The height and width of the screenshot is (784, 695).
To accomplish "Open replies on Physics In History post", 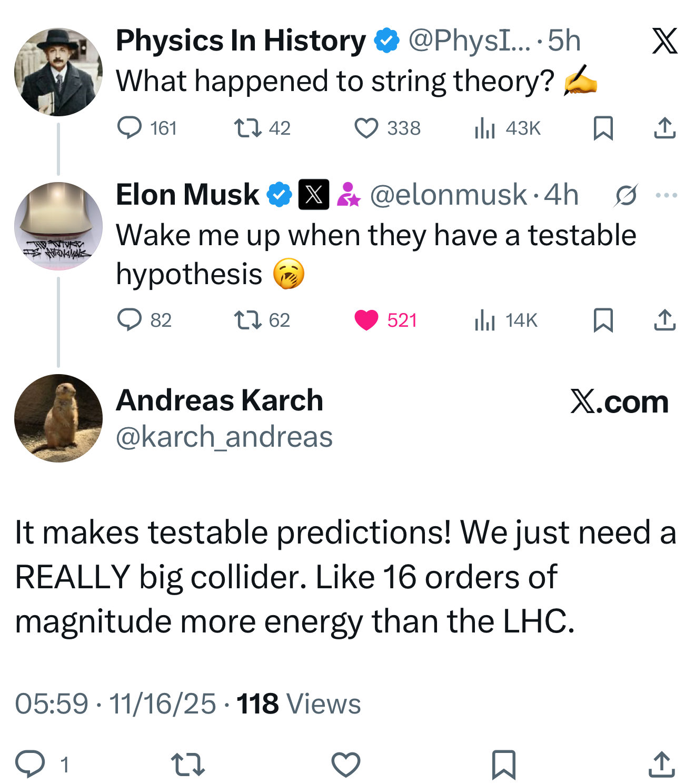I will pyautogui.click(x=129, y=128).
